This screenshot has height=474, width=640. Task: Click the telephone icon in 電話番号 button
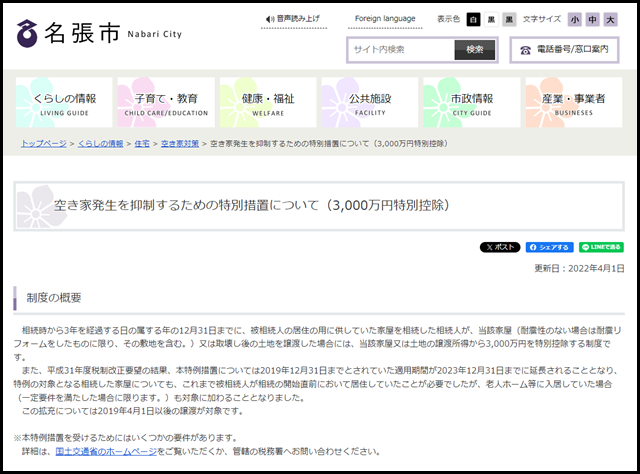coord(525,50)
